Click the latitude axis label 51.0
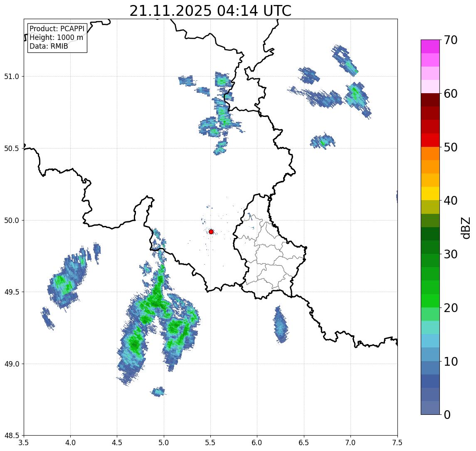This screenshot has width=476, height=451. (x=12, y=77)
